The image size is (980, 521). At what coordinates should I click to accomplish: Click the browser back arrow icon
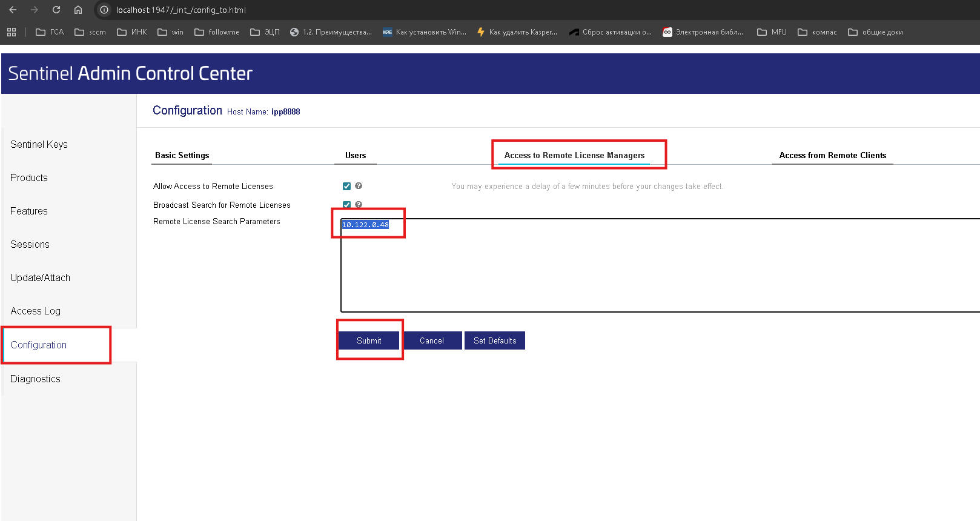point(13,10)
